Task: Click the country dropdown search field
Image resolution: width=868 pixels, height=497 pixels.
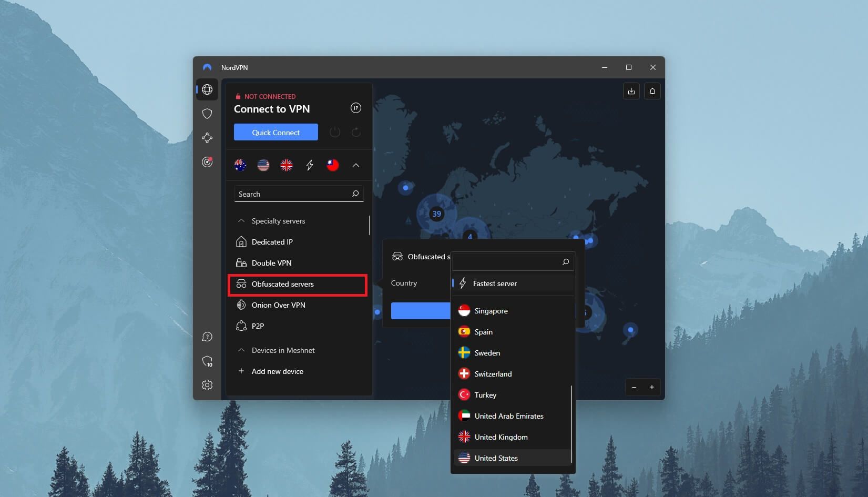Action: point(513,261)
